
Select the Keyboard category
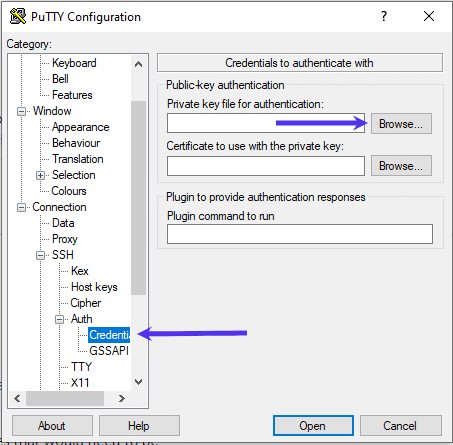(x=74, y=63)
